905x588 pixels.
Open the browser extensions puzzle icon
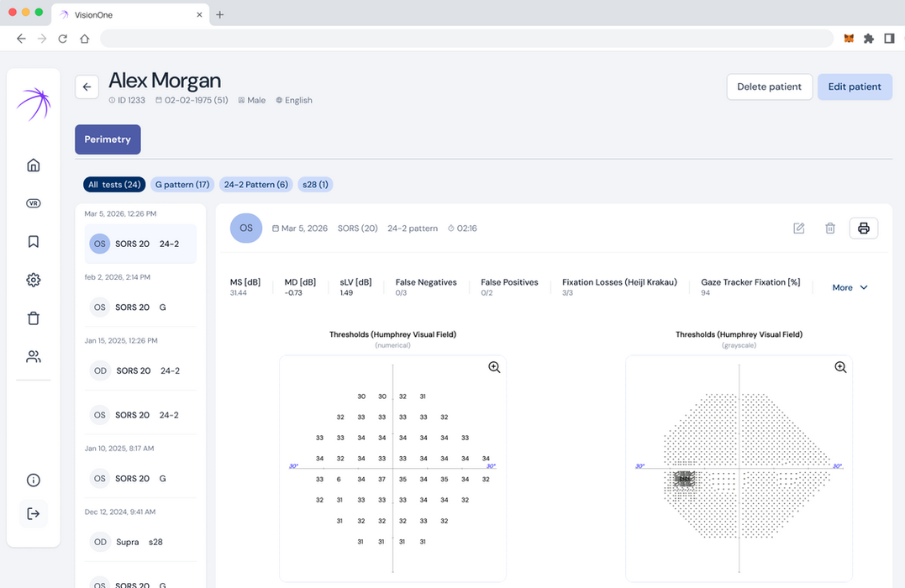pos(869,39)
